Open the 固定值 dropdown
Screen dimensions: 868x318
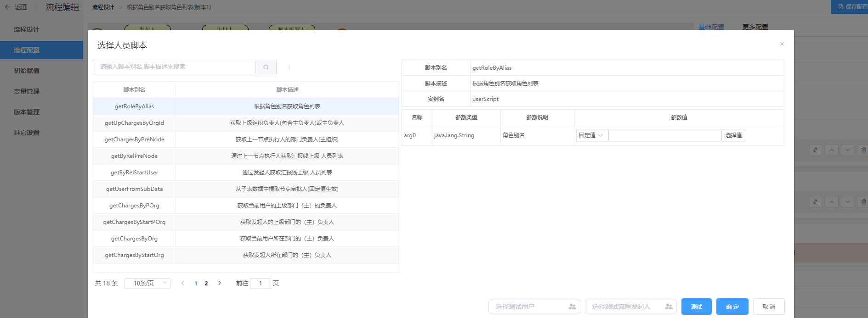592,135
